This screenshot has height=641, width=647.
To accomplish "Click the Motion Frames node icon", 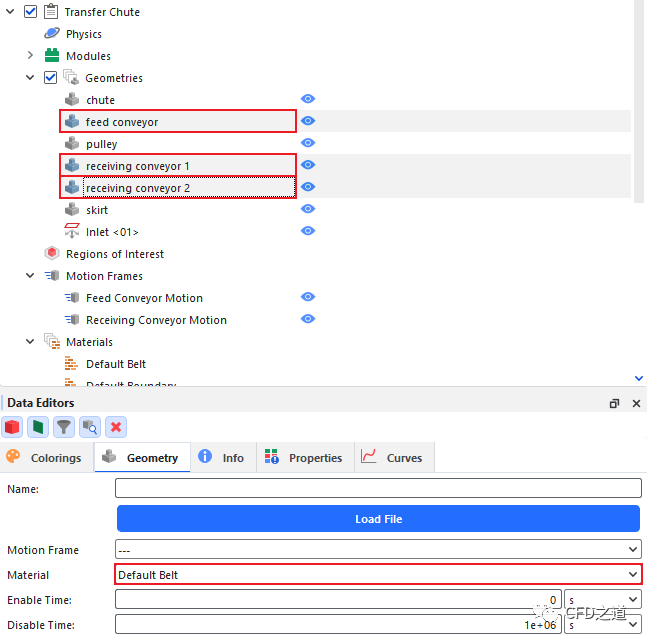I will (52, 275).
